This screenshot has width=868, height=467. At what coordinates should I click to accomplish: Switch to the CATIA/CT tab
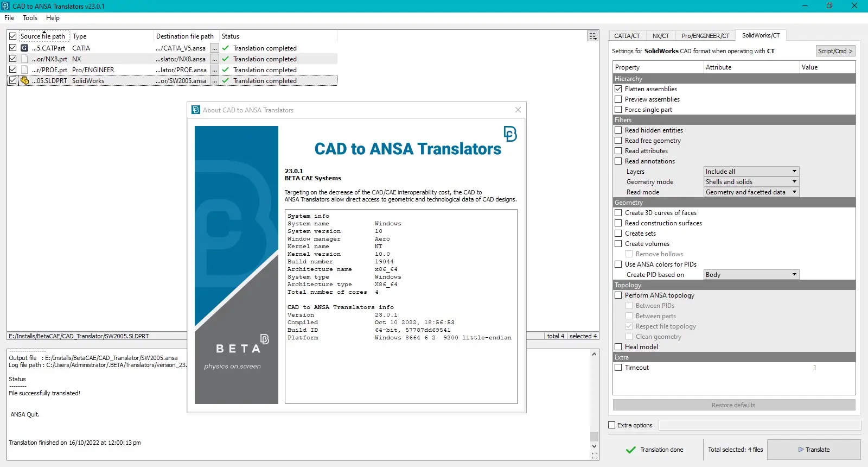[x=627, y=36]
